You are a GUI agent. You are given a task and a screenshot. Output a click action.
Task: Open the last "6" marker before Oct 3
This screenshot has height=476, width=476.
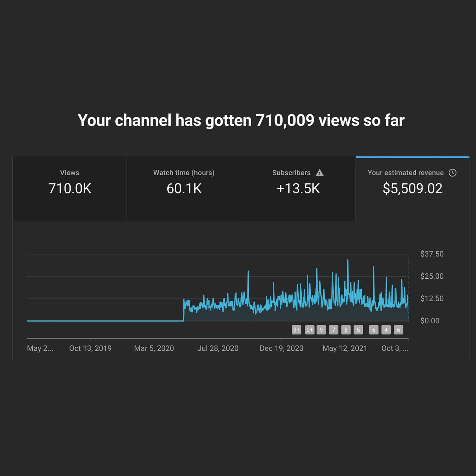pyautogui.click(x=398, y=330)
